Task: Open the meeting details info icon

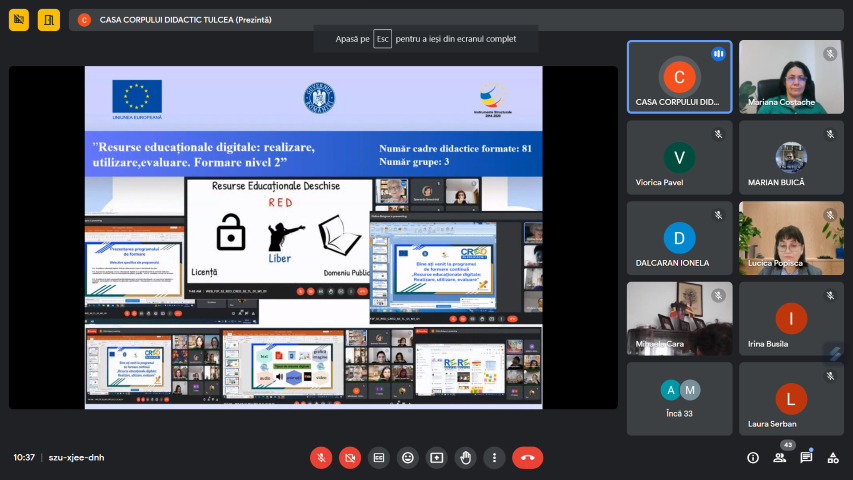Action: [753, 457]
